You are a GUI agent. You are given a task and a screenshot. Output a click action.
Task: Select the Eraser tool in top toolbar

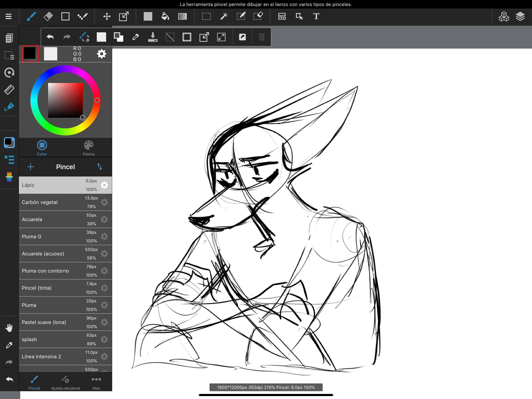[48, 16]
